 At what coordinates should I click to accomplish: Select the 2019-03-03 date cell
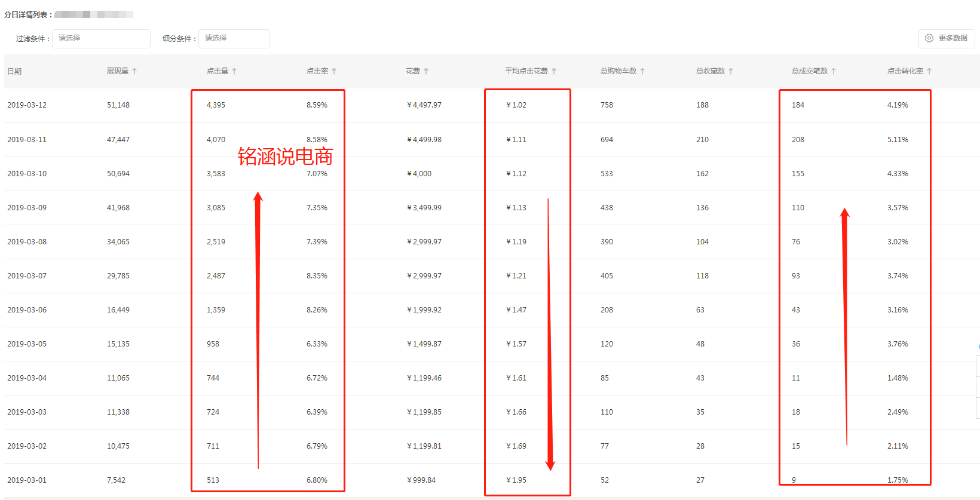click(27, 412)
